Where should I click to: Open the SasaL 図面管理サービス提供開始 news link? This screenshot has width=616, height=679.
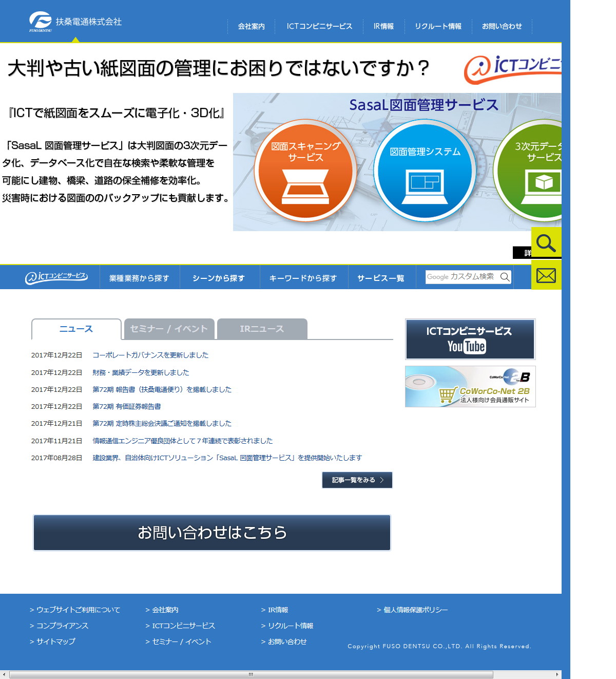[227, 458]
